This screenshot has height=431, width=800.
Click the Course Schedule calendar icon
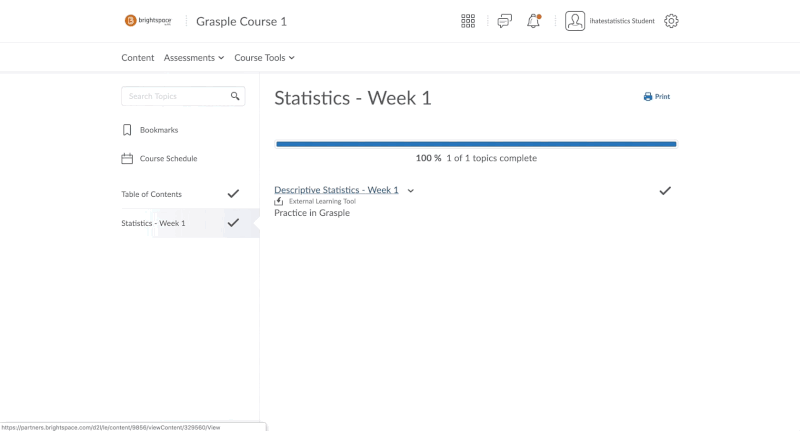127,158
